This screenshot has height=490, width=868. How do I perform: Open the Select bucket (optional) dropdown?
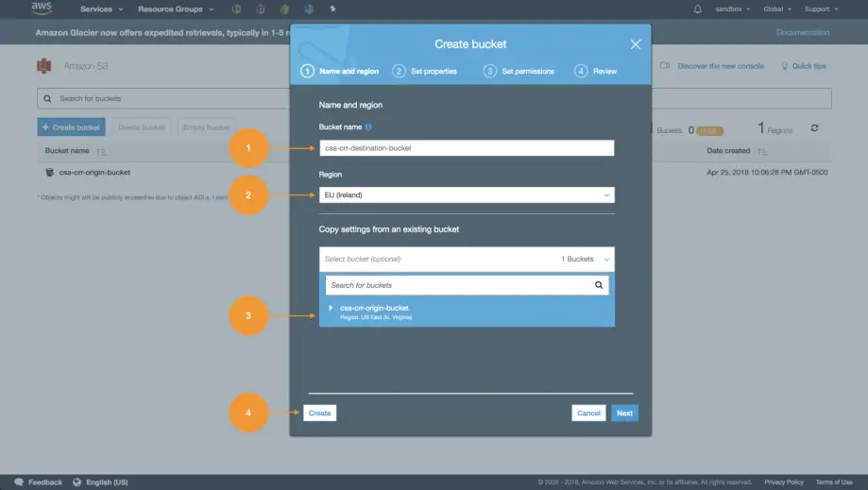point(467,259)
